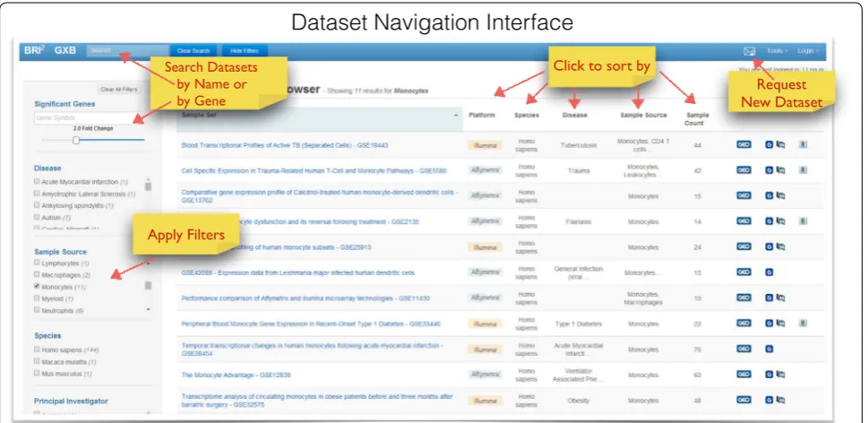Viewport: 868px width, 423px height.
Task: Open Peripheral Blood Monocyte Gene Expression link
Action: tap(311, 324)
